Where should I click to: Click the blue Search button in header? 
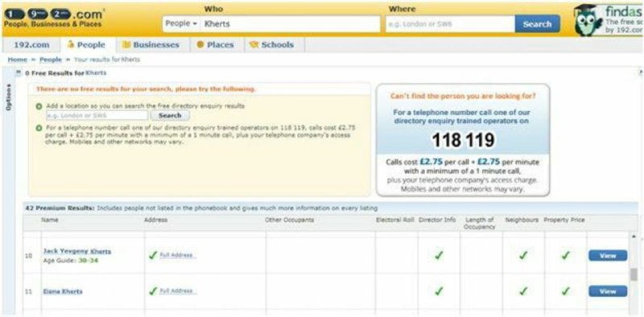[x=537, y=24]
